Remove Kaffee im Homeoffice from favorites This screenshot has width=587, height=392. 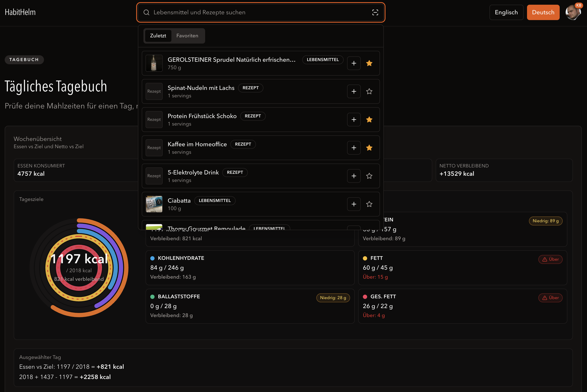point(369,148)
